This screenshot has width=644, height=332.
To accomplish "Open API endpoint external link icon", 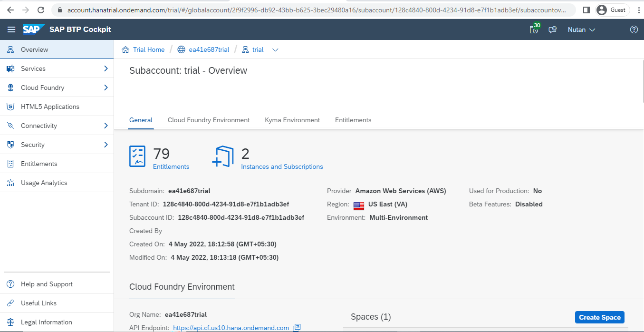I will pos(297,327).
